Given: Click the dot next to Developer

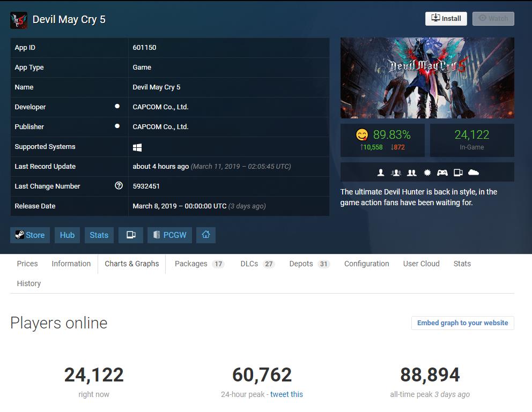Looking at the screenshot, I should point(117,107).
